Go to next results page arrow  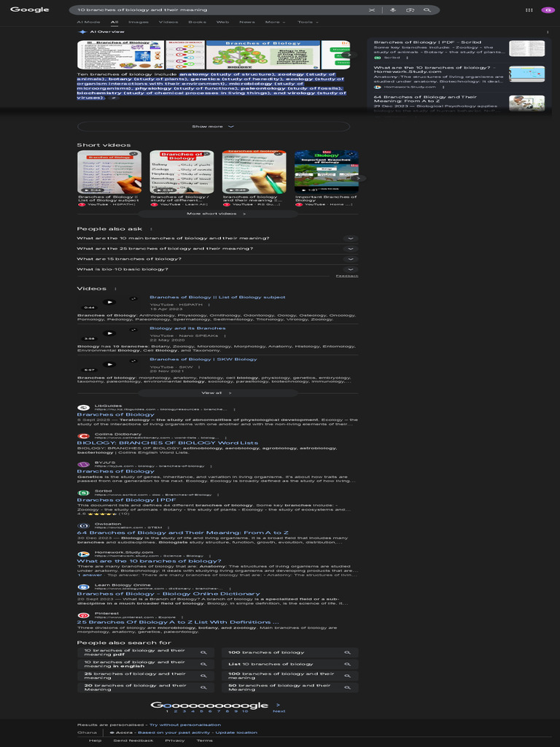279,705
